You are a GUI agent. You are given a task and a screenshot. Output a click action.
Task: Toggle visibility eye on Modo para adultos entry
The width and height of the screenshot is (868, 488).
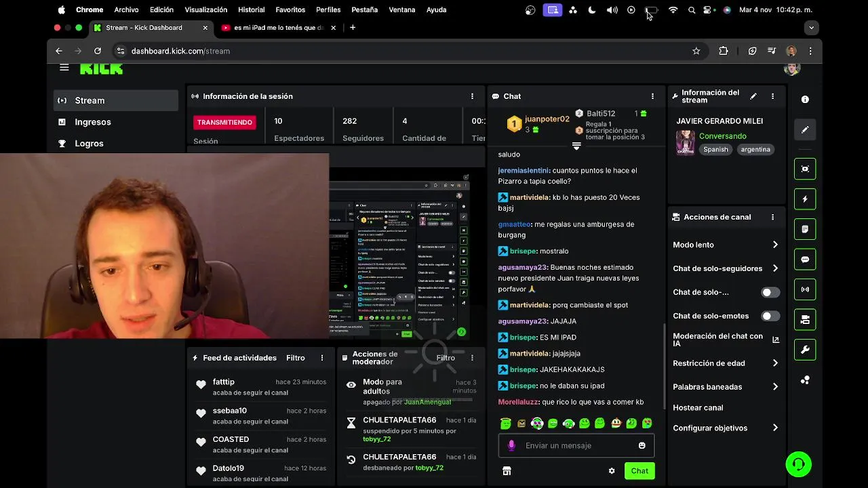[351, 385]
